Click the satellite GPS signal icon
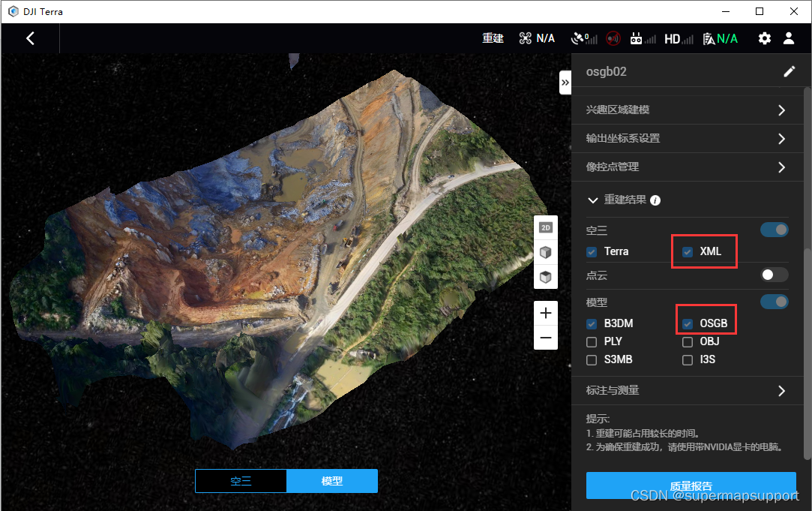The width and height of the screenshot is (812, 511). (x=583, y=38)
